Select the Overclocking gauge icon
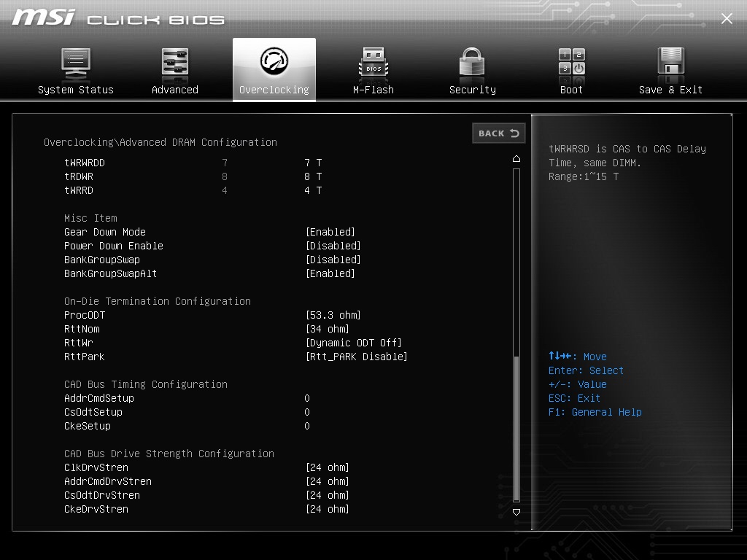This screenshot has height=560, width=747. (274, 61)
